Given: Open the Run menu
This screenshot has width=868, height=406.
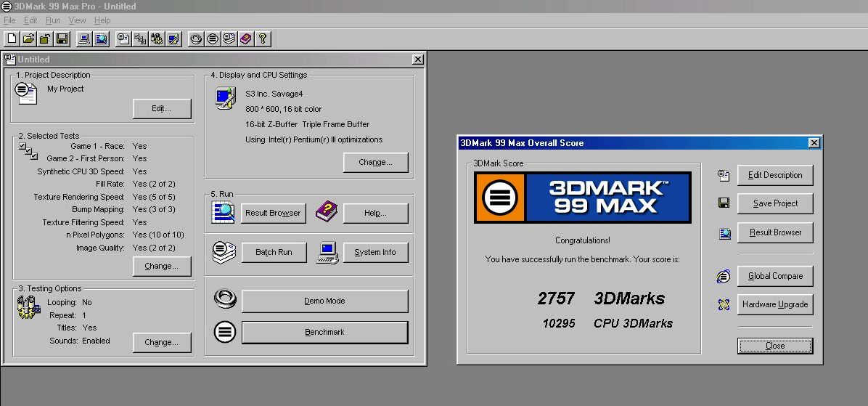Looking at the screenshot, I should 53,20.
